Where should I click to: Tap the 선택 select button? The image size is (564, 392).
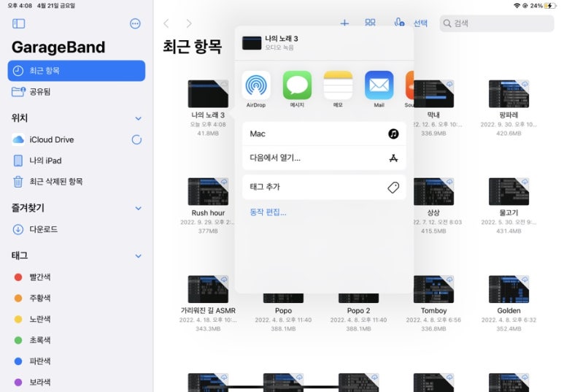click(x=420, y=23)
